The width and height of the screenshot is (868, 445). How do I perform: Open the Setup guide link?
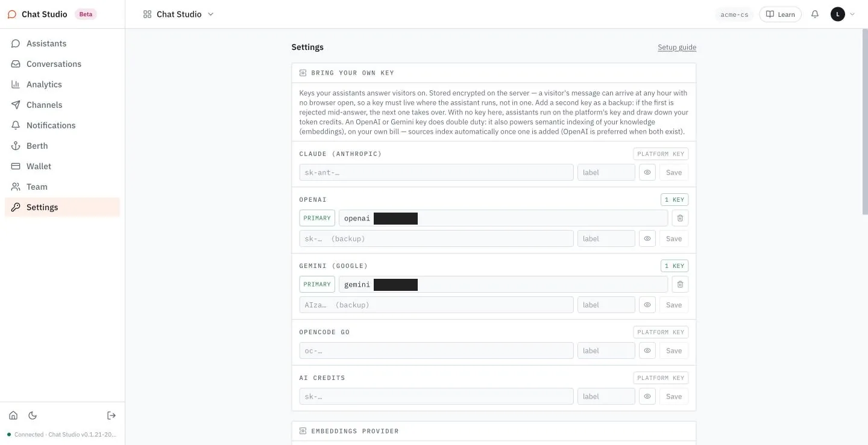[677, 48]
